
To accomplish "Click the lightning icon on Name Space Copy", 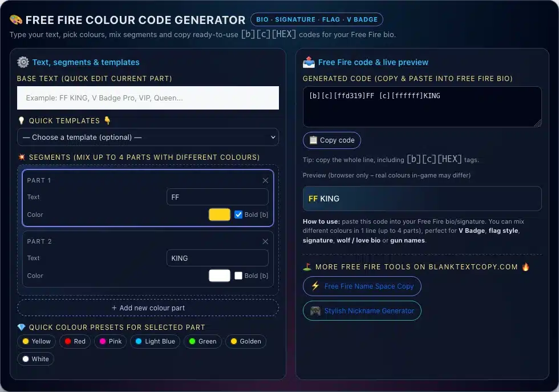I will [x=315, y=286].
